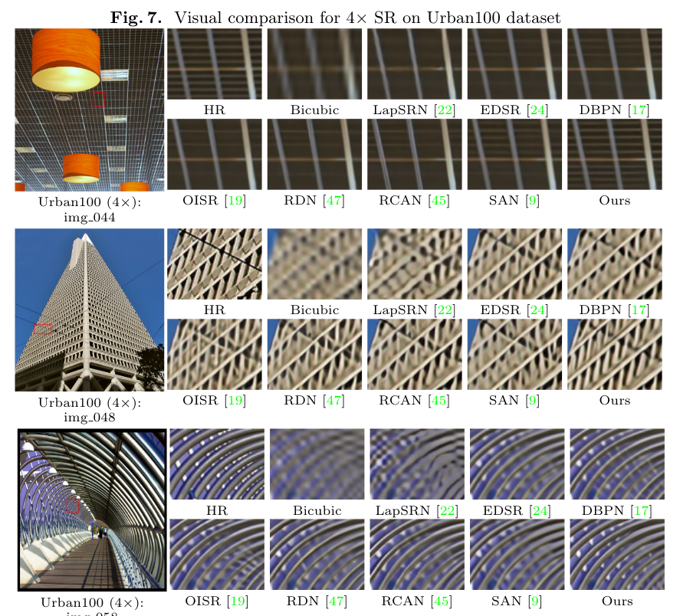Open citation [9] beside SAN in img_044 group
This screenshot has height=616, width=680.
tap(532, 200)
